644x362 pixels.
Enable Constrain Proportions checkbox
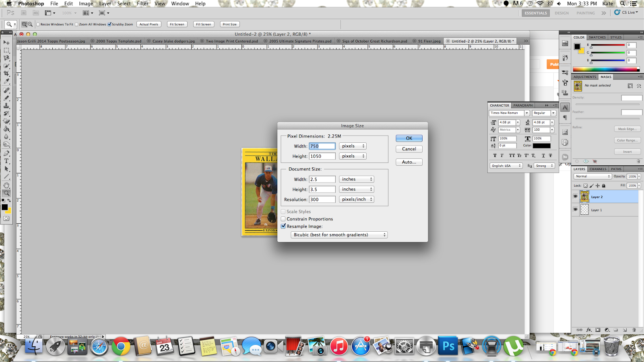283,219
